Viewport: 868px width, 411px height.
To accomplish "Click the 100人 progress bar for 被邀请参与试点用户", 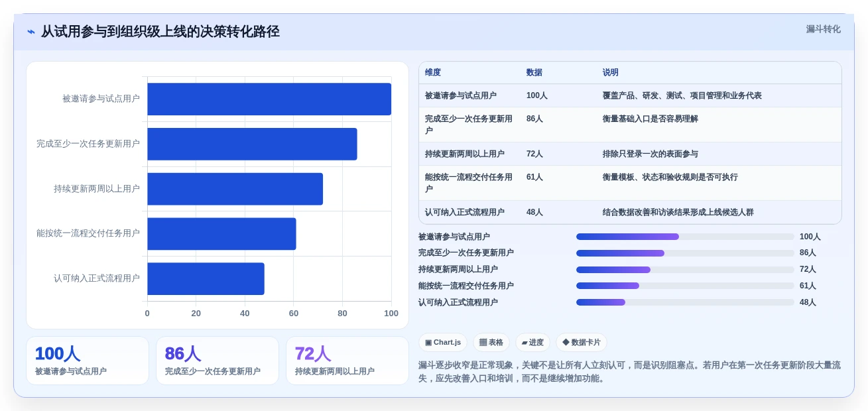I will coord(685,237).
